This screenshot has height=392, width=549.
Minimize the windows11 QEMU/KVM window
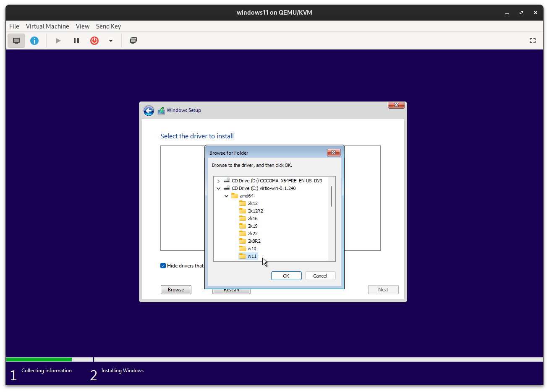tap(507, 13)
